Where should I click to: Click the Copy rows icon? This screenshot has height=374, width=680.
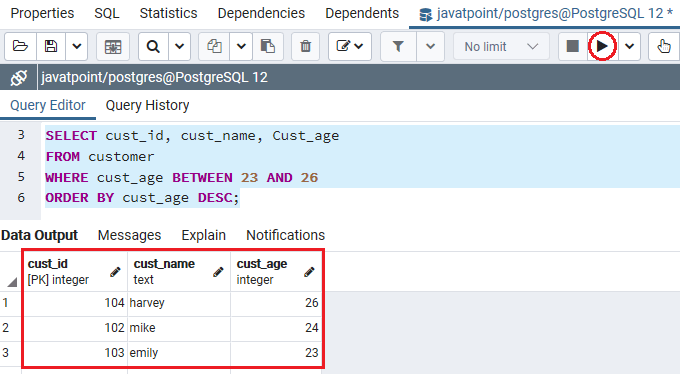pos(214,46)
